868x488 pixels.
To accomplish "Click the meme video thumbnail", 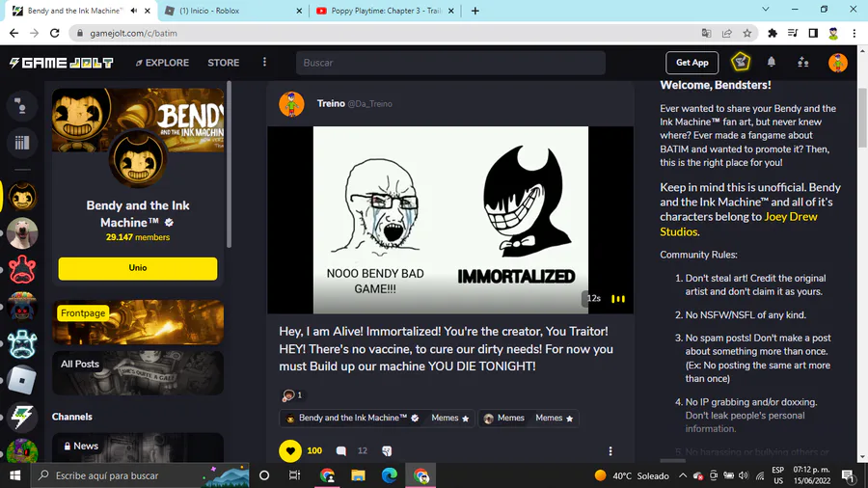I will point(450,220).
